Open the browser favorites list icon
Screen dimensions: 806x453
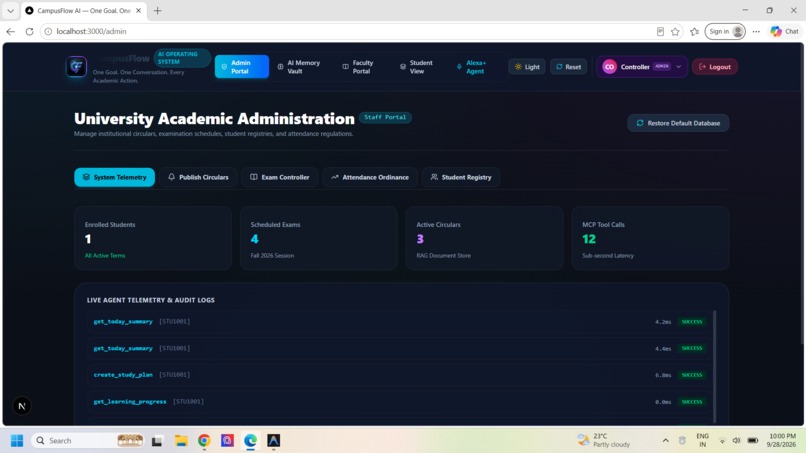tap(694, 31)
